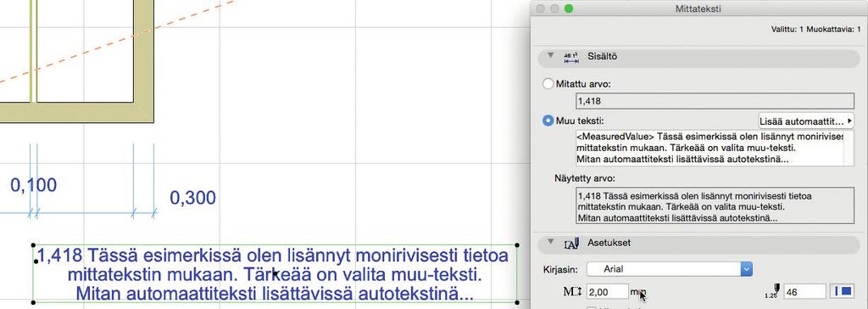Open the Lisää automaattit… popup menu
868x309 pixels.
(x=806, y=121)
